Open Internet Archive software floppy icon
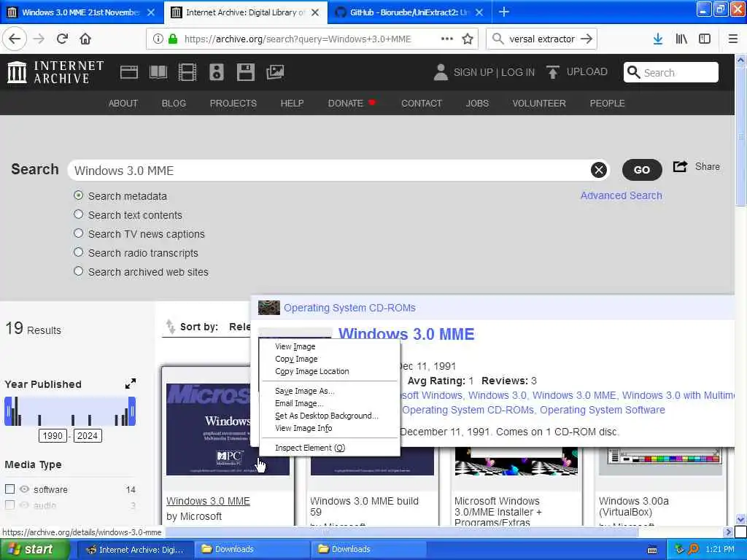 (245, 72)
